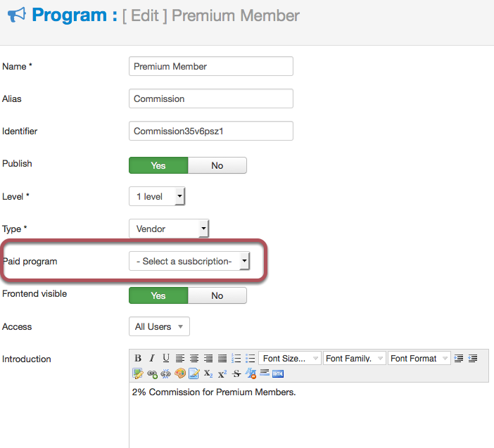Set Frontend visible to Yes
This screenshot has width=494, height=448.
point(158,295)
